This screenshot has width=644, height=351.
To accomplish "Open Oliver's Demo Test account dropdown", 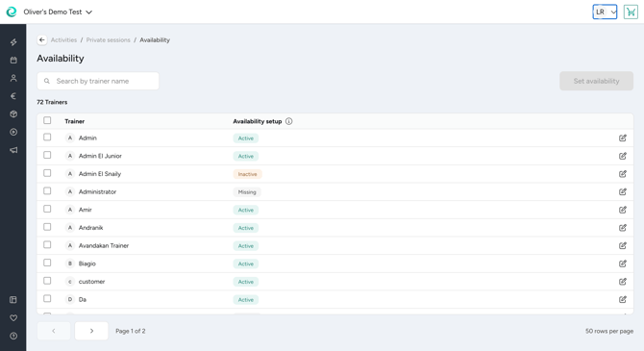I will coord(58,12).
